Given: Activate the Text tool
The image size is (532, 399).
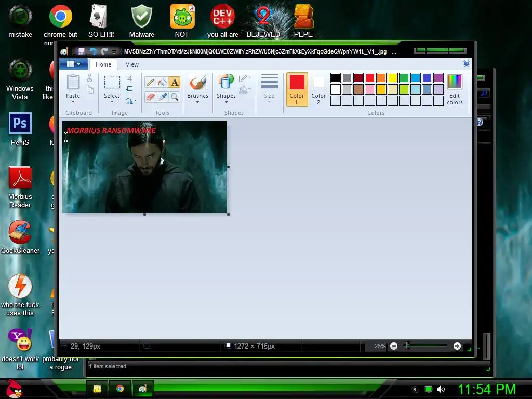Looking at the screenshot, I should pyautogui.click(x=175, y=83).
